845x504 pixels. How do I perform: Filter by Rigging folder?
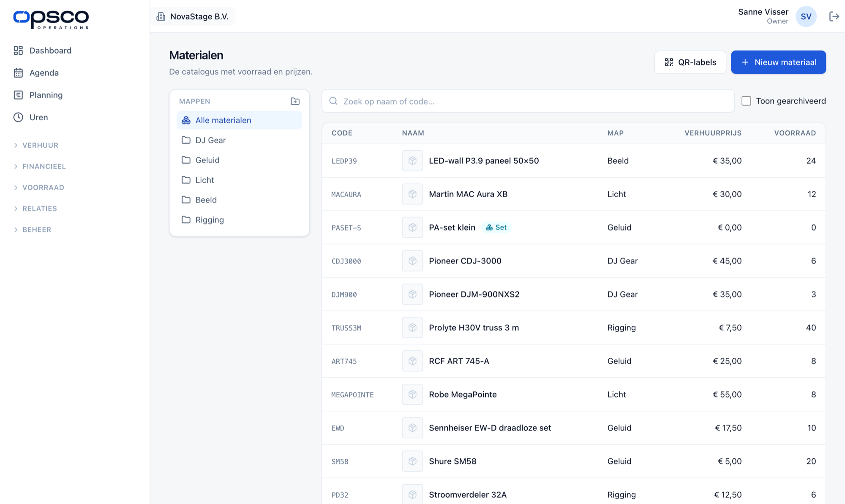coord(239,219)
